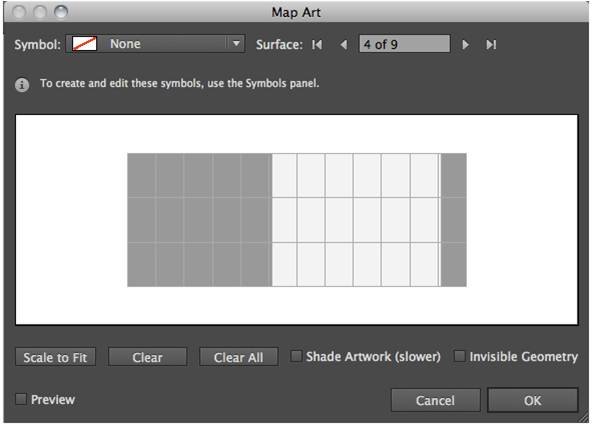592x429 pixels.
Task: Jump to the last surface
Action: click(491, 45)
